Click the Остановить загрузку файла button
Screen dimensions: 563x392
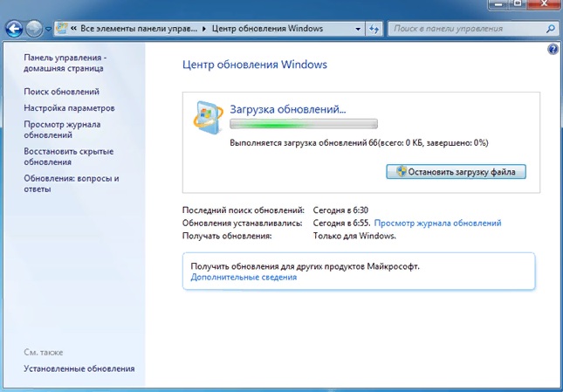(x=456, y=172)
